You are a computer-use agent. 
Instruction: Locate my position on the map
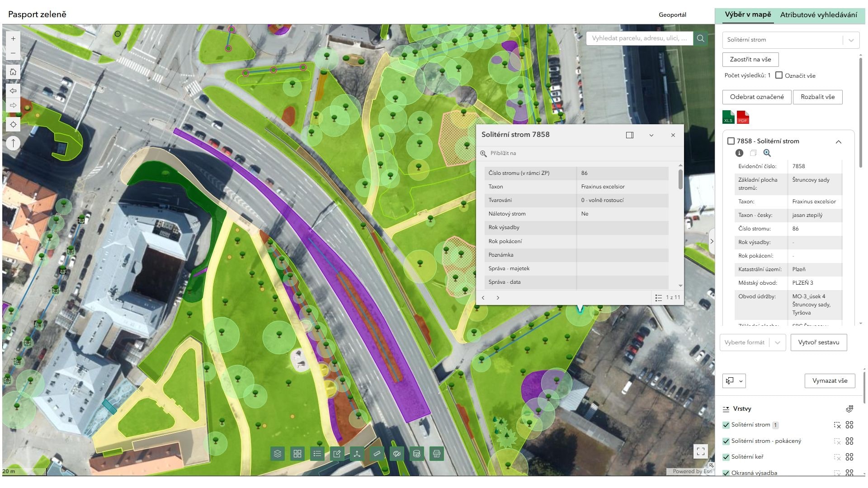(13, 124)
